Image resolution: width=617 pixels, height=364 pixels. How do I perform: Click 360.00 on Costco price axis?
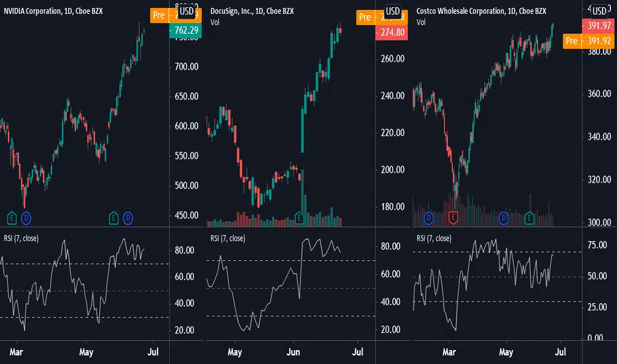coord(599,94)
